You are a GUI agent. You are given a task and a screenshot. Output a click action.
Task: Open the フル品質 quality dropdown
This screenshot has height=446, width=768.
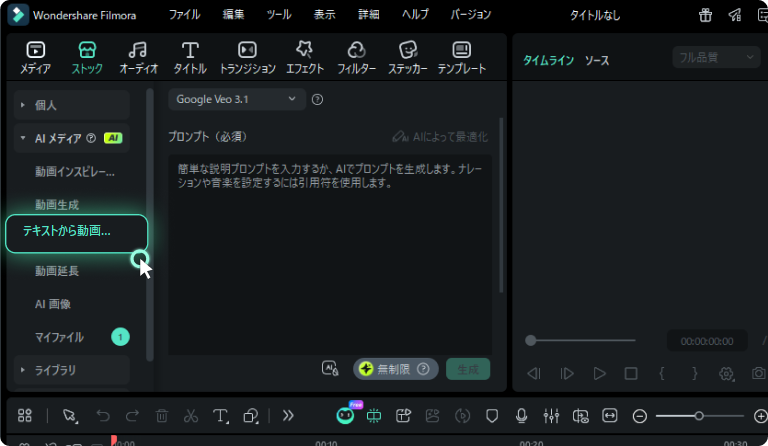click(x=716, y=57)
